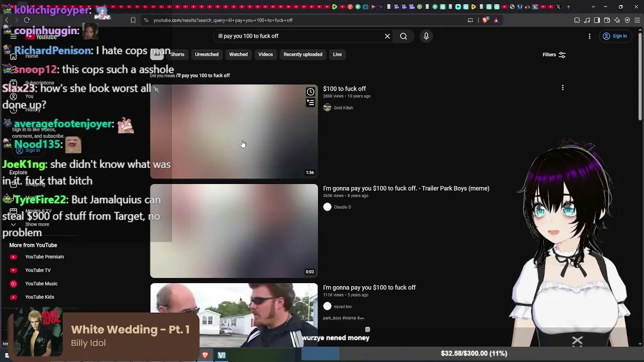Add first video to queue

click(310, 103)
